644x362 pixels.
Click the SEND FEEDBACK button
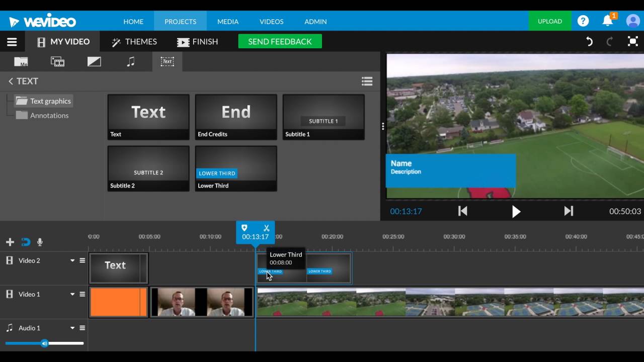[280, 42]
